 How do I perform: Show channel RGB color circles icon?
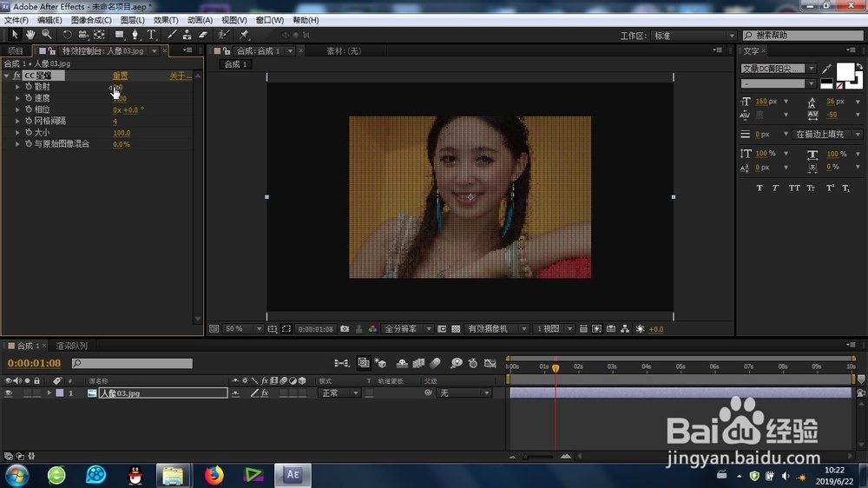[x=372, y=329]
